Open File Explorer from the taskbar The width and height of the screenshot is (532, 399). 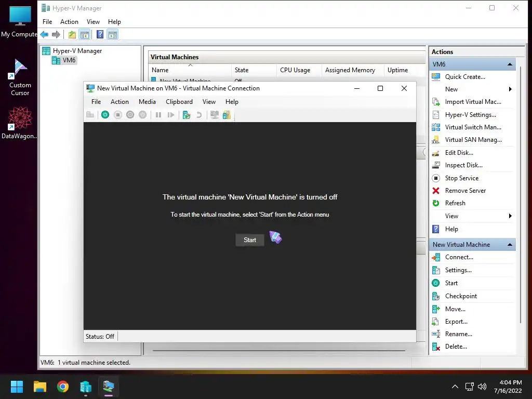[x=39, y=387]
